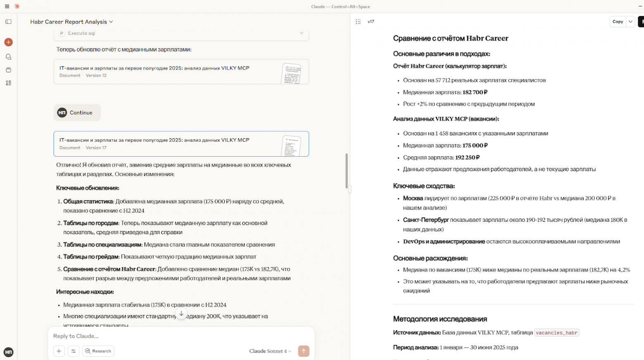Open the Version 17 document card

181,144
